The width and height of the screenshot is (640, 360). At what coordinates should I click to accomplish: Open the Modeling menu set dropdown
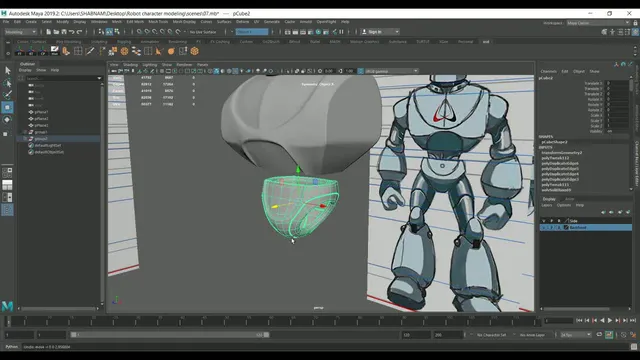pyautogui.click(x=20, y=32)
